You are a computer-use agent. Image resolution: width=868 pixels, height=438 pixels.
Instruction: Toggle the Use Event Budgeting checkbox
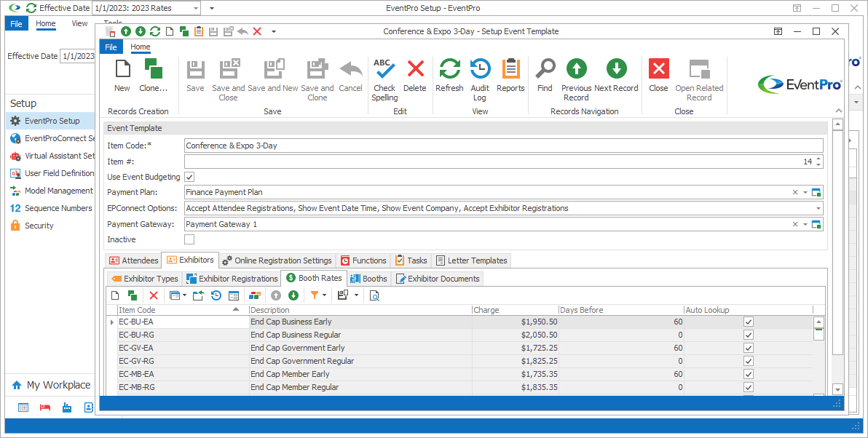(x=189, y=177)
